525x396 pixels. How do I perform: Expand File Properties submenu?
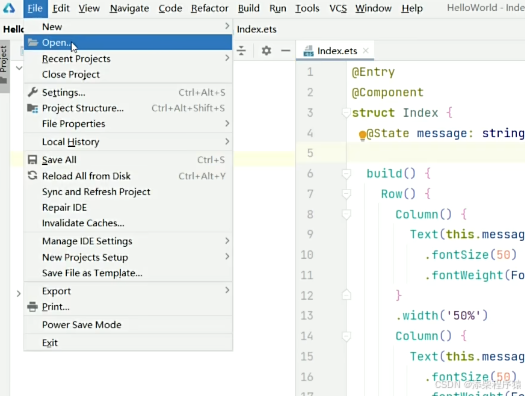tap(128, 124)
